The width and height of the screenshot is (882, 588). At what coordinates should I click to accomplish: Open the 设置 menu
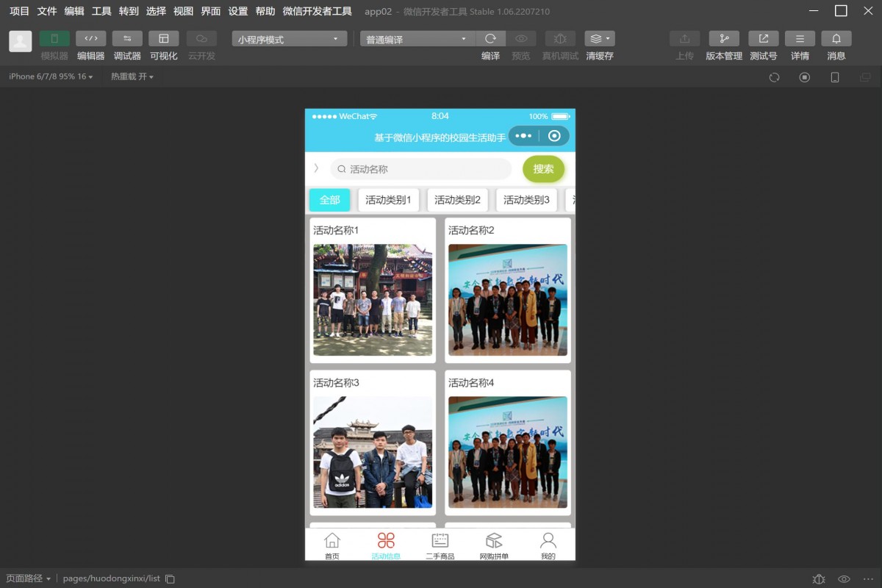pyautogui.click(x=238, y=11)
